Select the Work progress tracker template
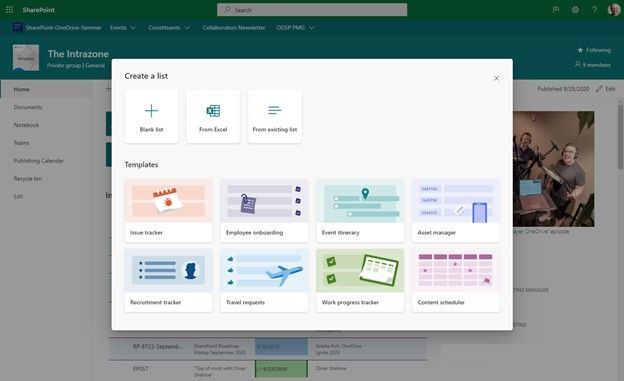The image size is (624, 381). point(360,281)
